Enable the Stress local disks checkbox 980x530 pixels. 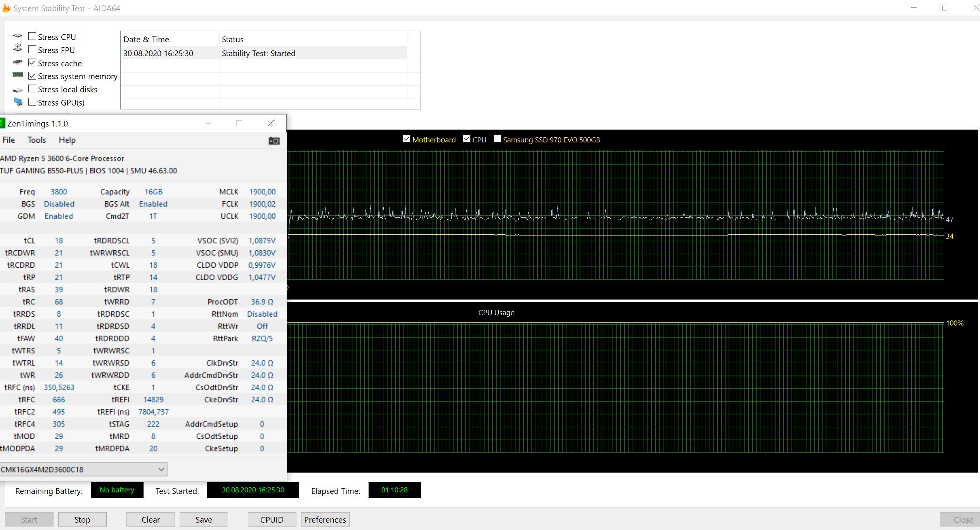tap(32, 89)
